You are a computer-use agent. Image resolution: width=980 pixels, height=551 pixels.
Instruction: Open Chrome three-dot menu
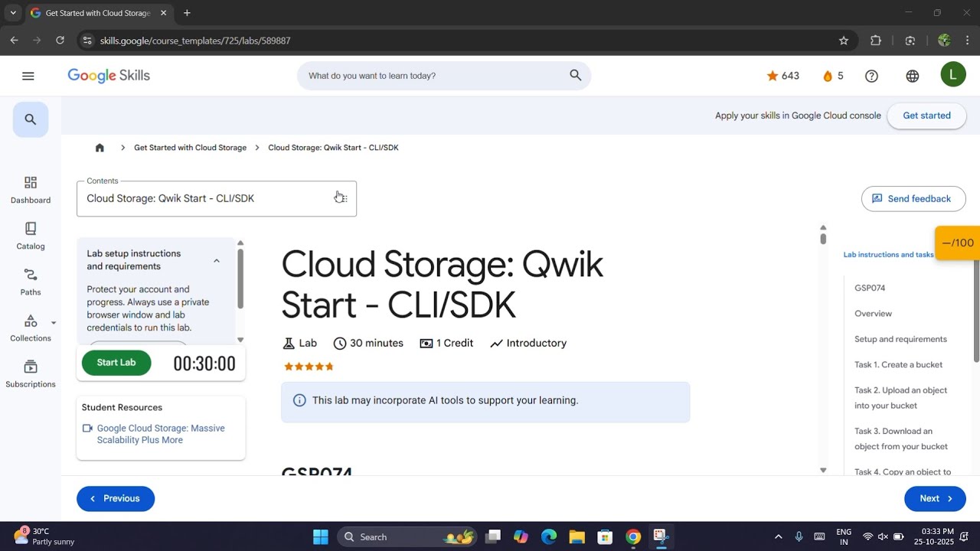click(x=969, y=41)
